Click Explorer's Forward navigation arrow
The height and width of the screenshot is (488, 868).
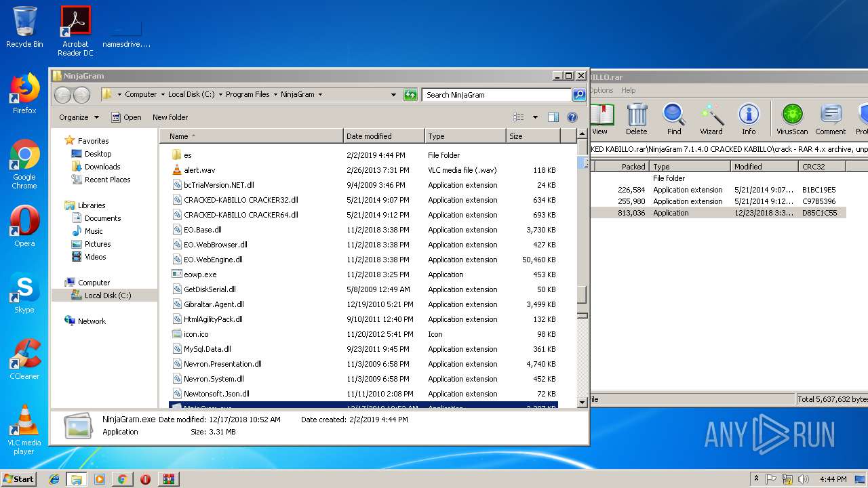(81, 95)
